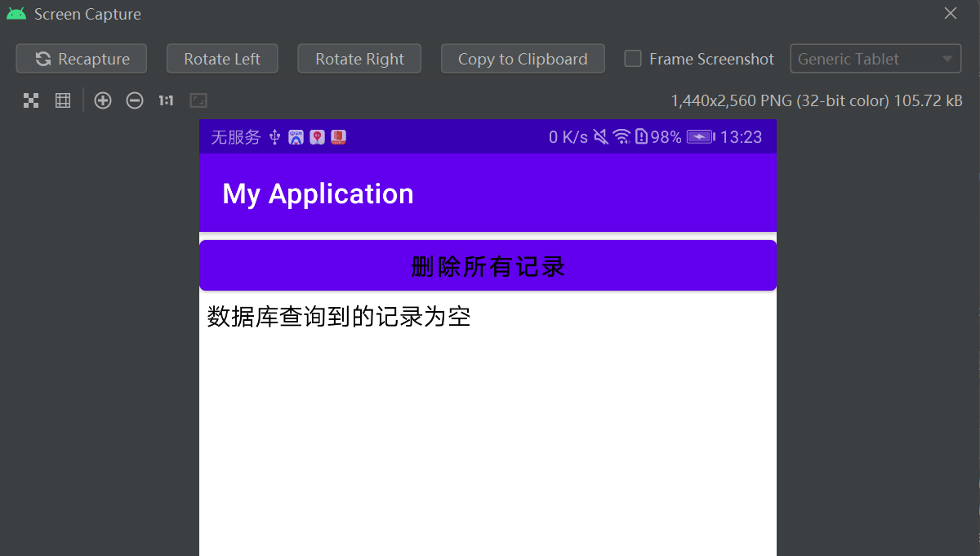Click the 数据库查询到的记录为空 text
The width and height of the screenshot is (980, 556).
(x=339, y=316)
